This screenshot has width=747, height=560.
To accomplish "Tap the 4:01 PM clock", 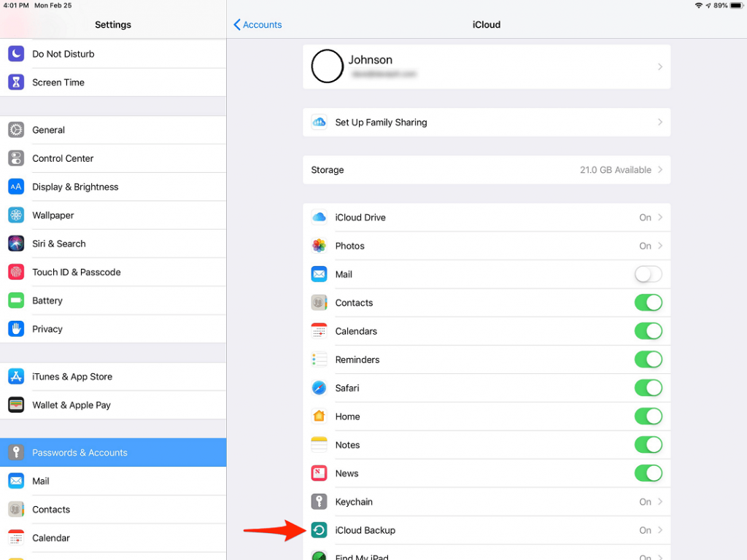I will [x=16, y=5].
